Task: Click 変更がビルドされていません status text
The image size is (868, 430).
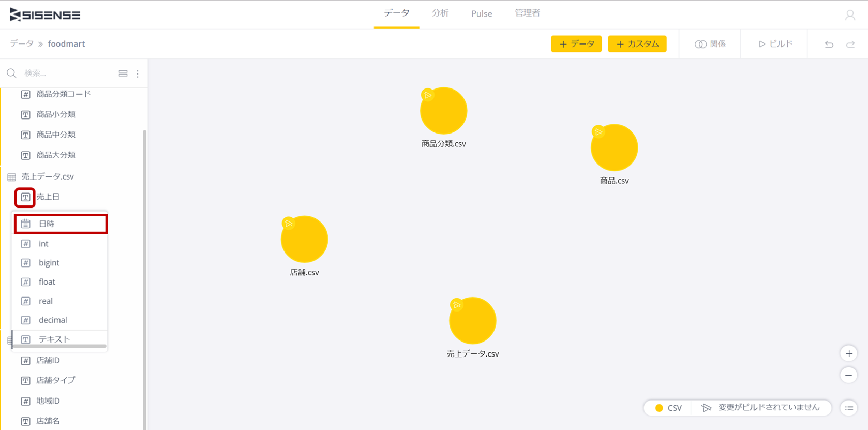Action: [769, 408]
